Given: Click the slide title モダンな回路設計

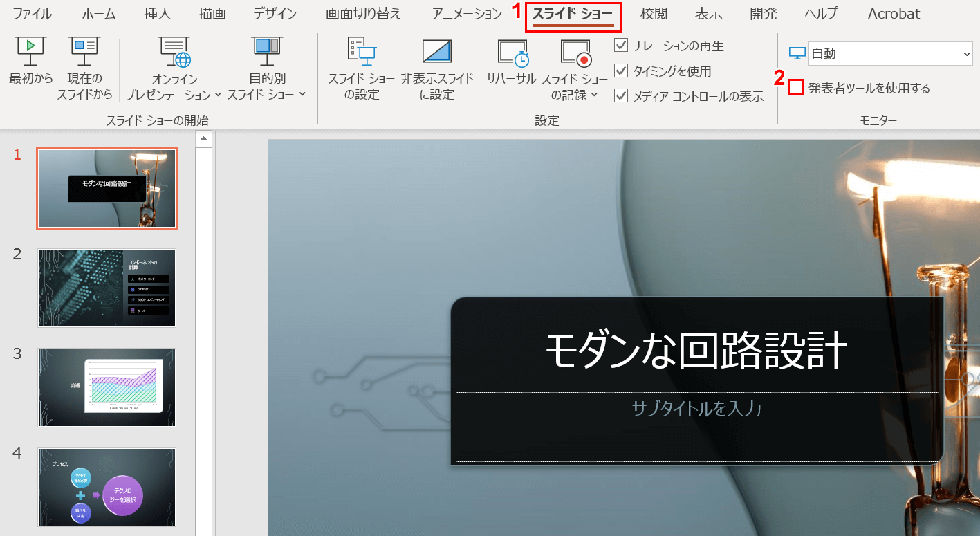Looking at the screenshot, I should coord(696,351).
